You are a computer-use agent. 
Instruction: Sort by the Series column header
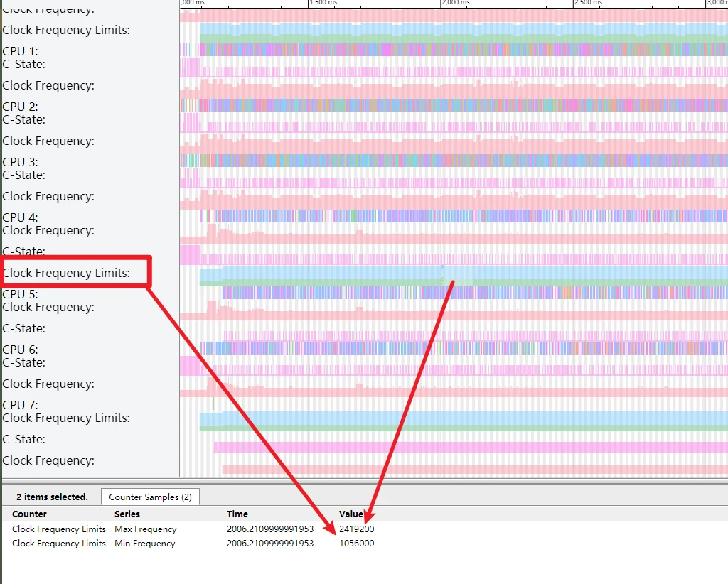point(127,514)
